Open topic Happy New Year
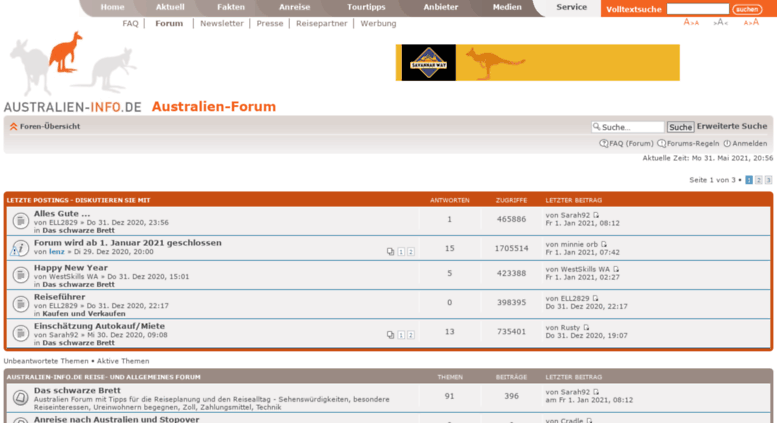This screenshot has width=777, height=423. point(71,267)
